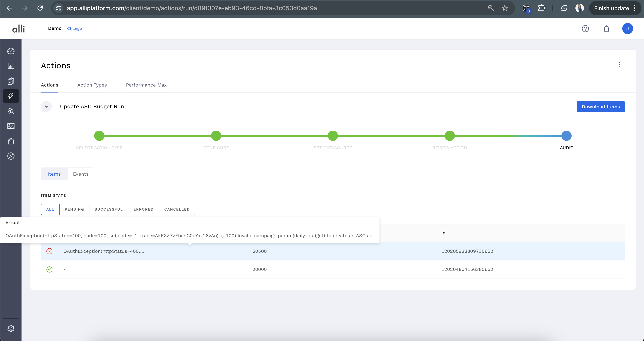Click the shopping bag sidebar icon

11,141
